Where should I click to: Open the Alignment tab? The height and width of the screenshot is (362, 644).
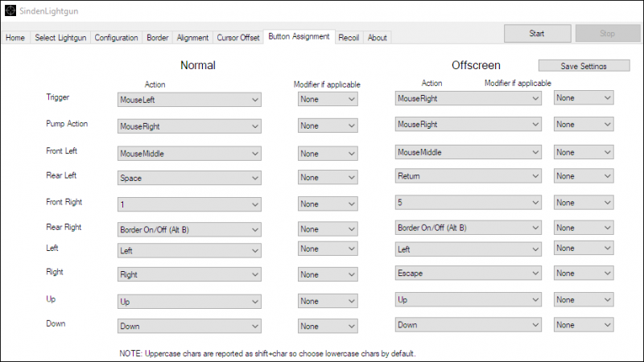pyautogui.click(x=192, y=38)
